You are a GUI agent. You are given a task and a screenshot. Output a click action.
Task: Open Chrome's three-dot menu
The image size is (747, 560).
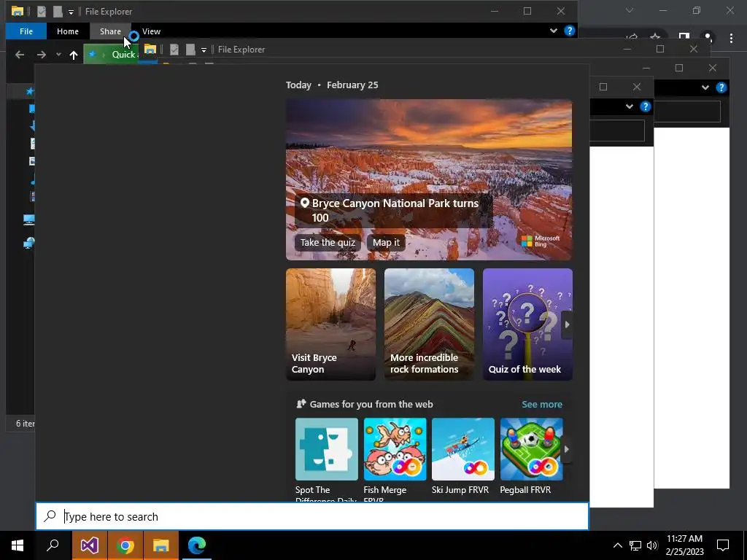[731, 38]
